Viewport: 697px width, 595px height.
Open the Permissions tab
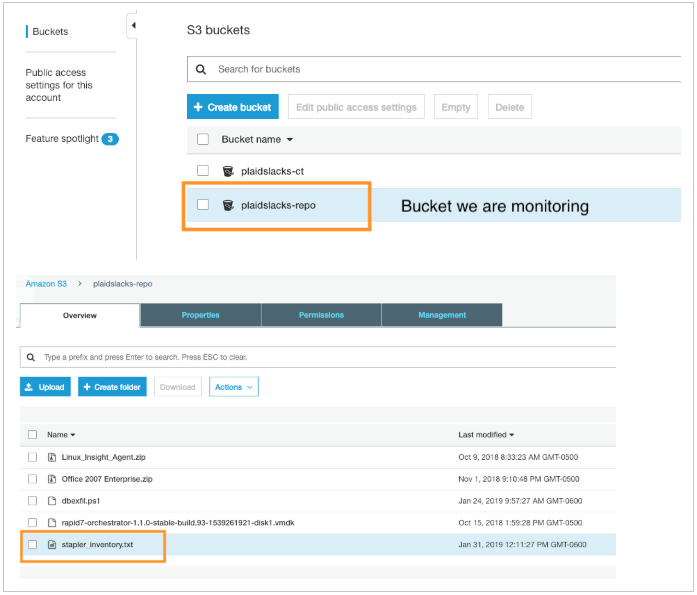(321, 315)
